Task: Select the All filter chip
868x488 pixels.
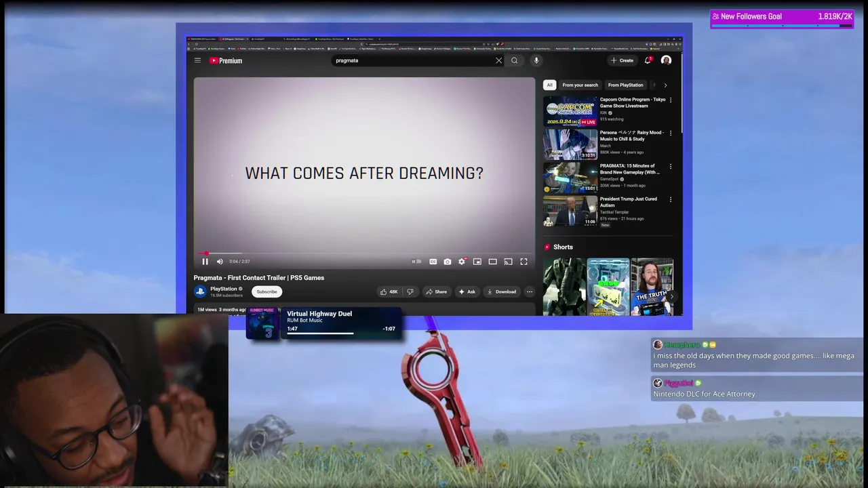Action: tap(549, 85)
